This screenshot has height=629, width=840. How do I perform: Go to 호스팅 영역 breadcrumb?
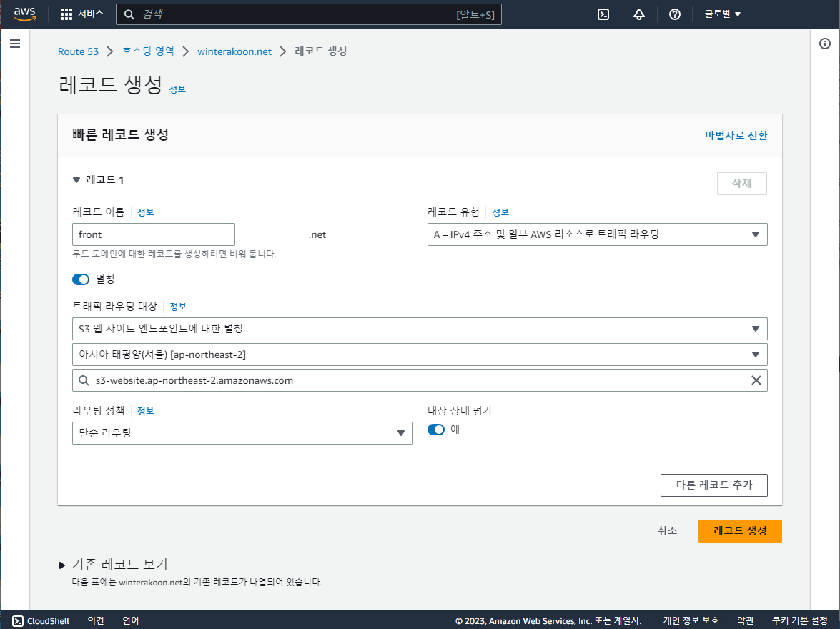148,51
